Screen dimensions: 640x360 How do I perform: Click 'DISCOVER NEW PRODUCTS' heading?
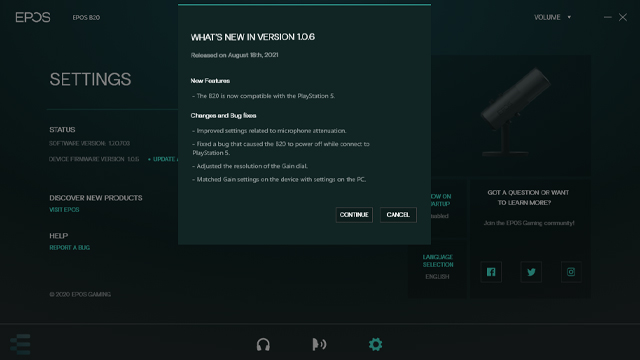click(96, 198)
